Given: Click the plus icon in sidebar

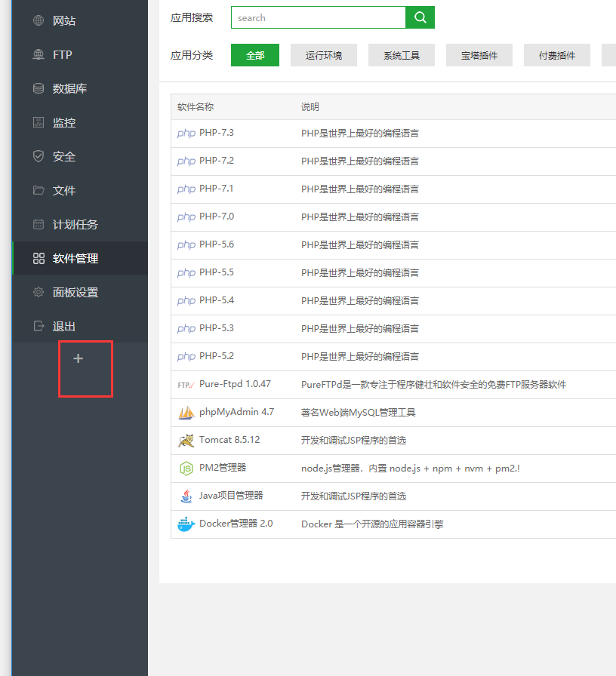Looking at the screenshot, I should click(78, 358).
